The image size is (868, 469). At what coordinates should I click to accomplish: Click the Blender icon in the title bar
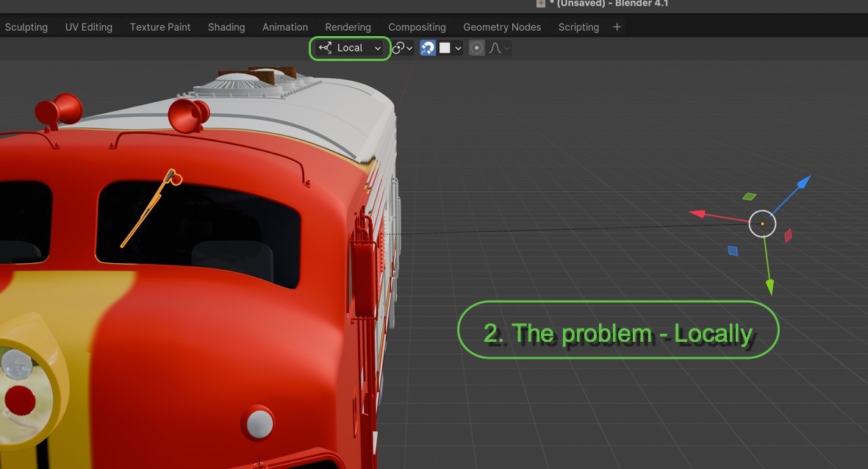pos(541,4)
